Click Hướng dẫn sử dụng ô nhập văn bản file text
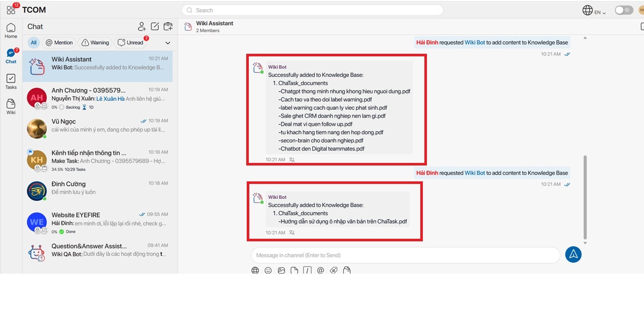Viewport: 644px width, 332px height. pos(343,221)
